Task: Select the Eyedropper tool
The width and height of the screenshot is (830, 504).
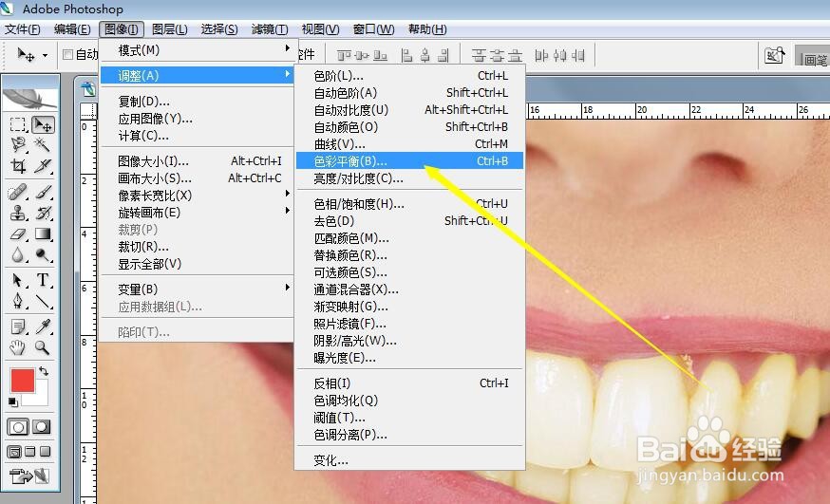Action: click(43, 327)
